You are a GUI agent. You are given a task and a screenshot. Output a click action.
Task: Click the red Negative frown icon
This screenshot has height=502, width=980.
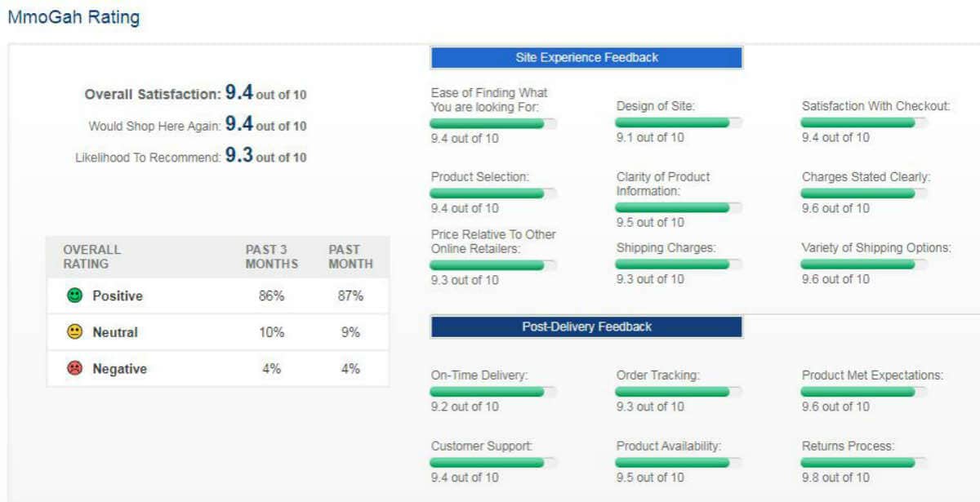point(75,369)
